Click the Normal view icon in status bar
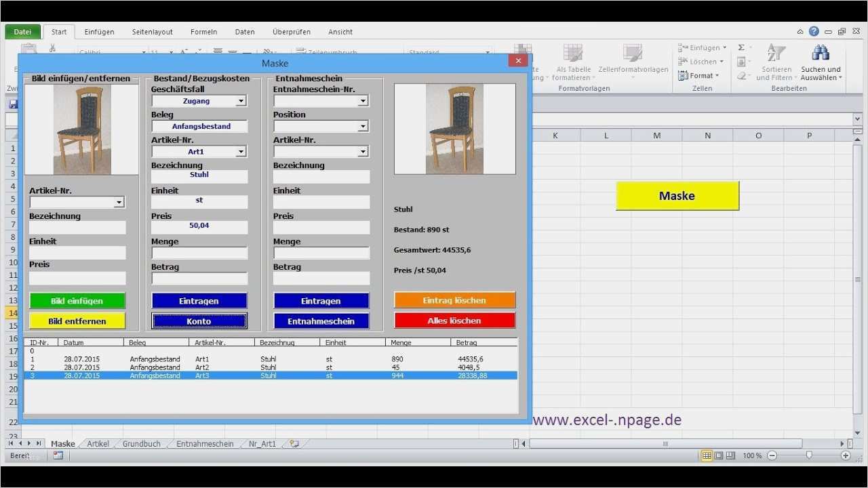This screenshot has width=868, height=488. pos(707,455)
